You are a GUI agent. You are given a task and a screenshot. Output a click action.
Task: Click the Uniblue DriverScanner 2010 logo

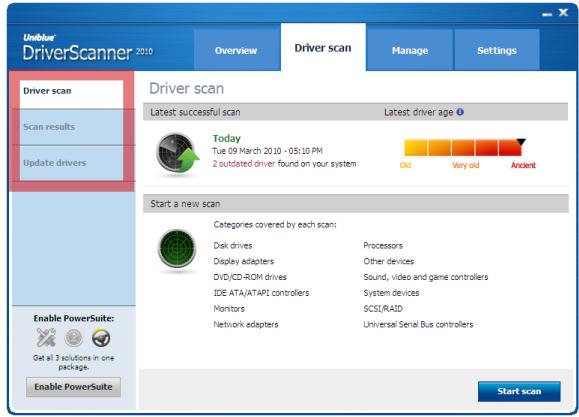(88, 48)
